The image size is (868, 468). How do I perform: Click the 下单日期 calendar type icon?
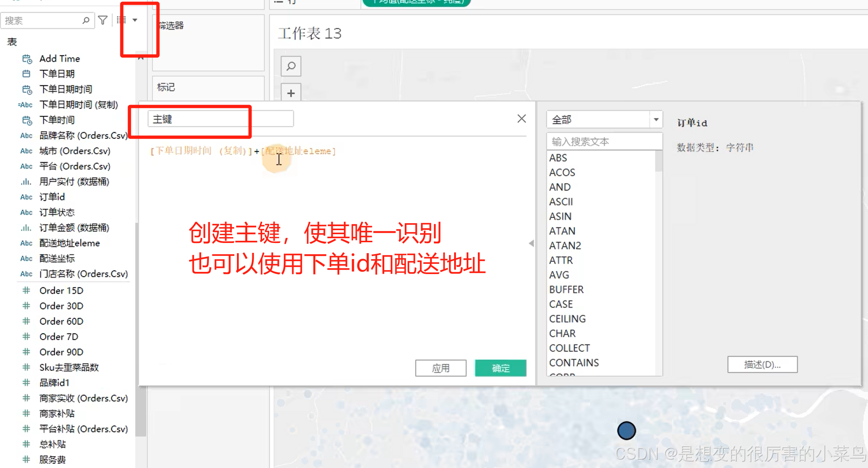coord(26,74)
